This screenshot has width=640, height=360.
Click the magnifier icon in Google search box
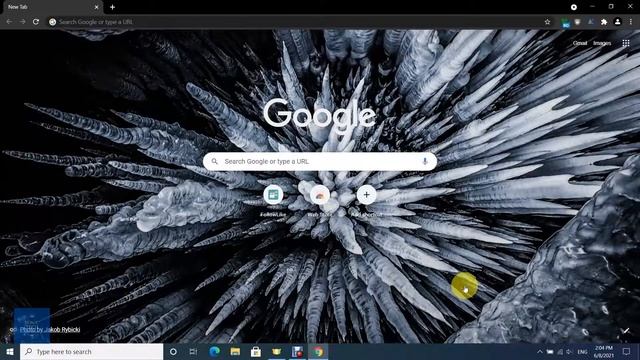[x=214, y=162]
